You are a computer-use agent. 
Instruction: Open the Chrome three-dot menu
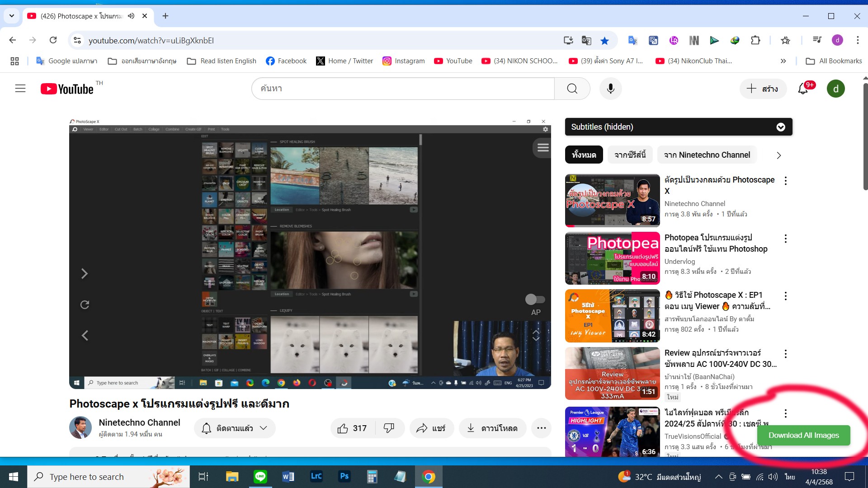[858, 40]
